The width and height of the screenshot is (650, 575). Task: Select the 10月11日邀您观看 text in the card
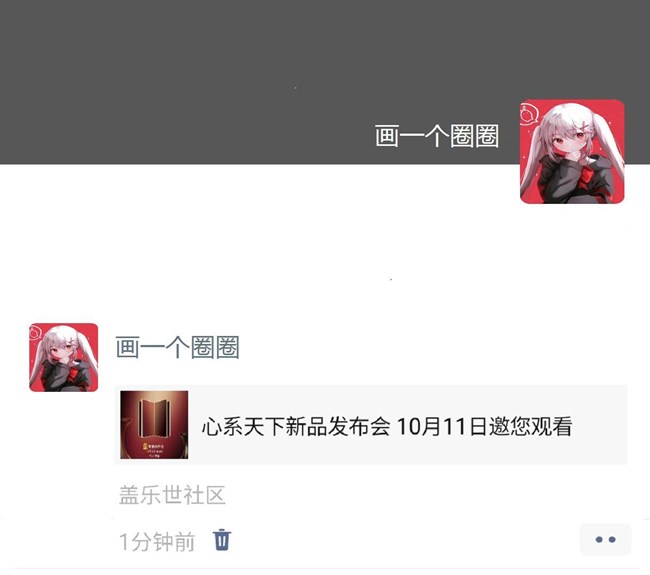485,426
